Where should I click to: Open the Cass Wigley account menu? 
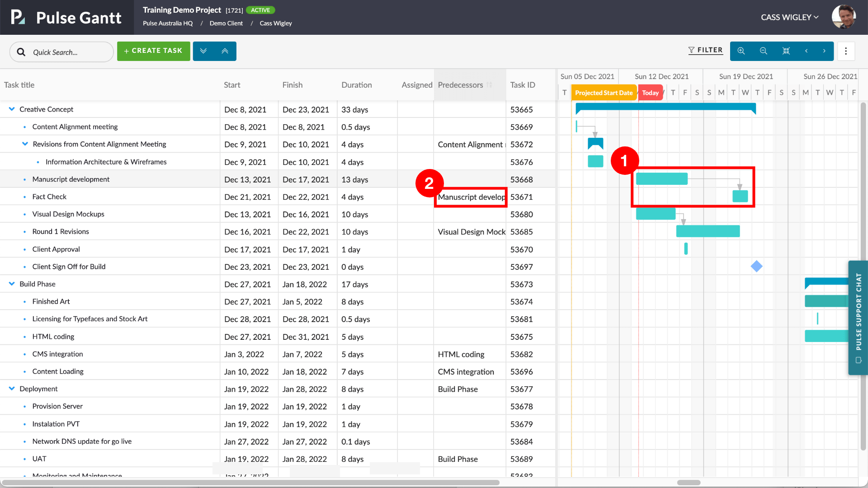[789, 17]
